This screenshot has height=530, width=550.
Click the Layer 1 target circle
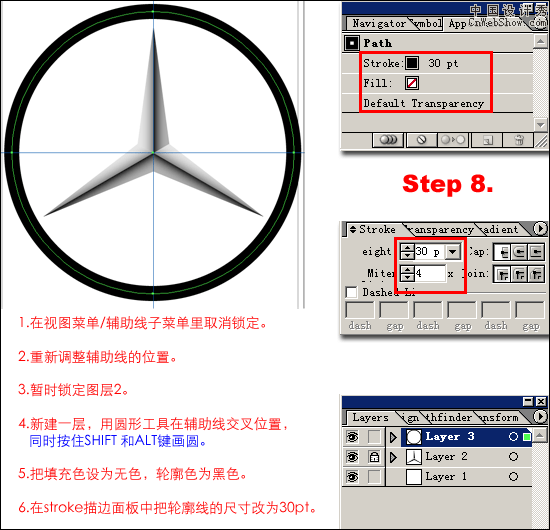pos(513,476)
